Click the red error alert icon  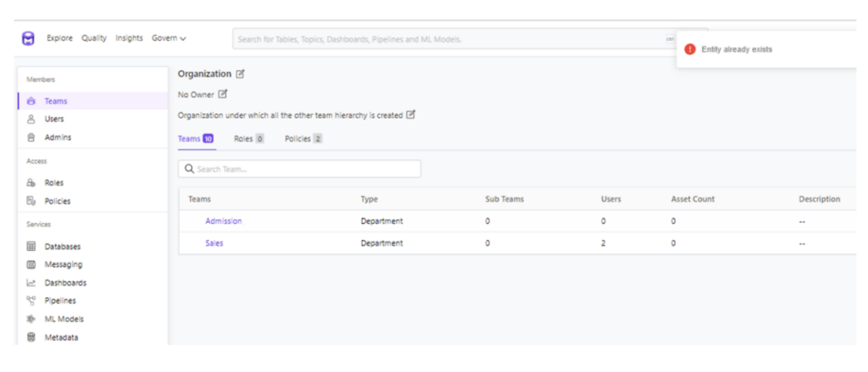point(690,49)
